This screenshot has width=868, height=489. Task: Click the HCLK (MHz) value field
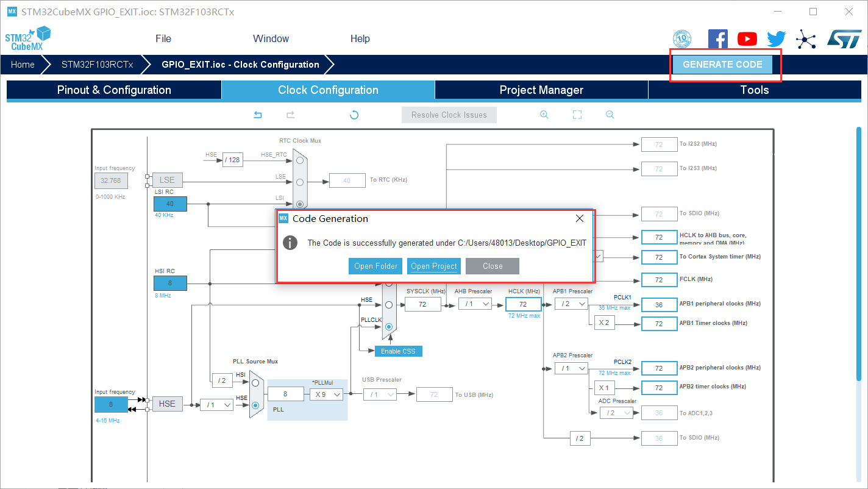[x=523, y=304]
